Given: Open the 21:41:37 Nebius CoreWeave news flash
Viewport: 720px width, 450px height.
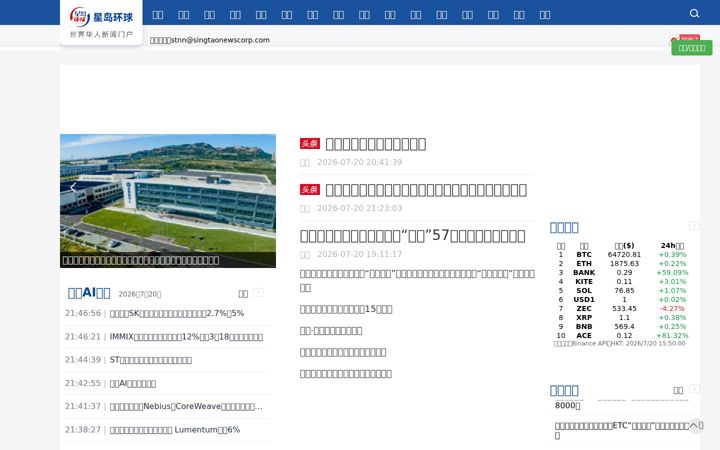Looking at the screenshot, I should 186,406.
